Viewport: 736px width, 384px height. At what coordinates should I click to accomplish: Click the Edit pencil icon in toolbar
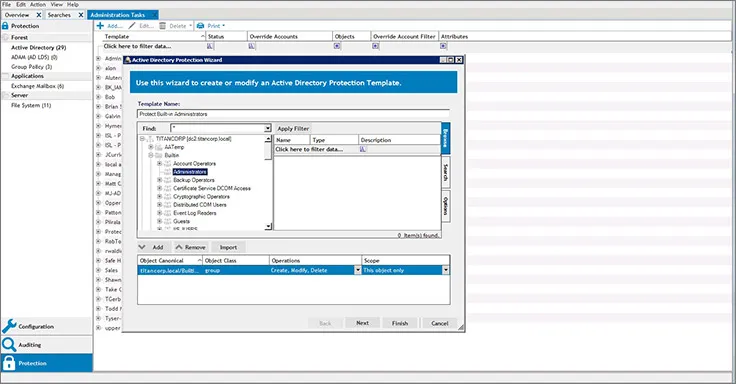pyautogui.click(x=132, y=26)
